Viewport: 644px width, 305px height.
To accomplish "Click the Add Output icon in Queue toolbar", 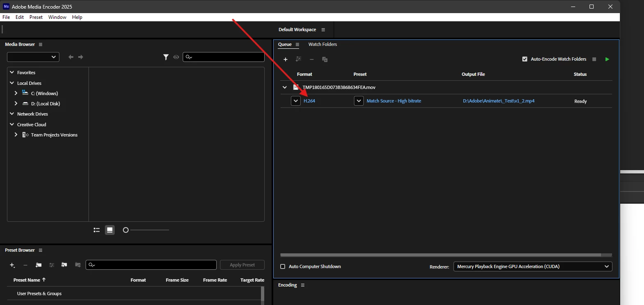I will pos(299,59).
